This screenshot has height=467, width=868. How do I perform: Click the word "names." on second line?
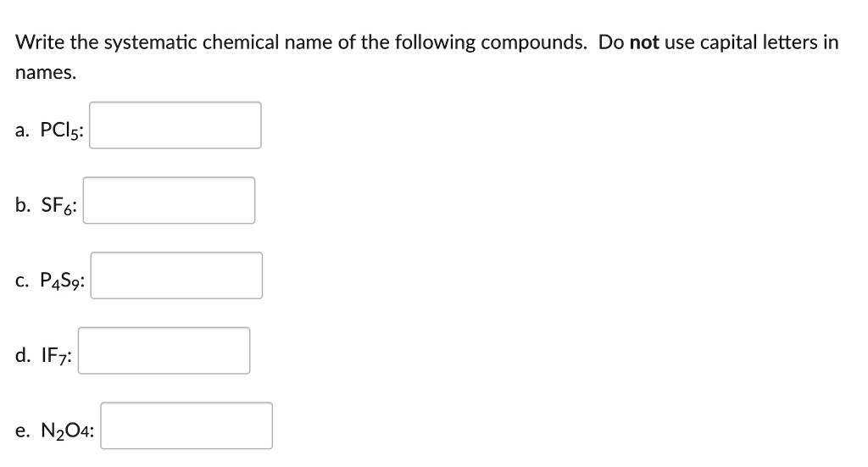tap(46, 73)
